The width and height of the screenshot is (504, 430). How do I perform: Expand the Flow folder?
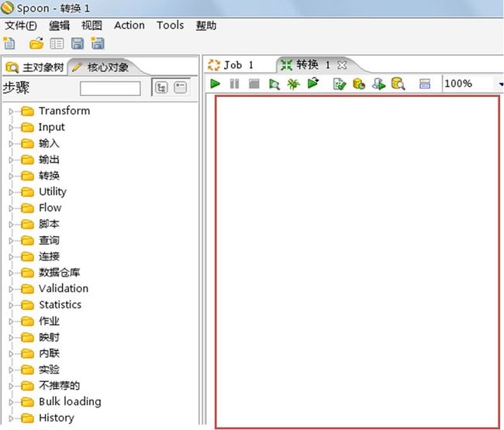pos(11,208)
